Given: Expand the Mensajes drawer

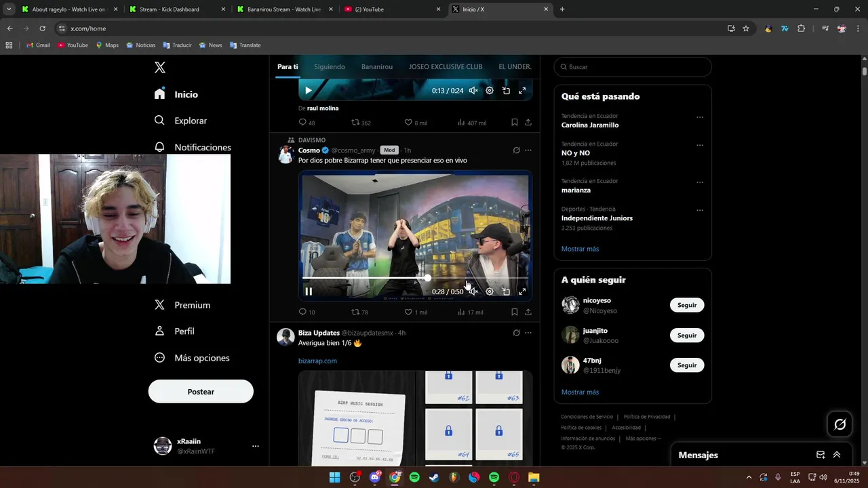Looking at the screenshot, I should point(837,455).
